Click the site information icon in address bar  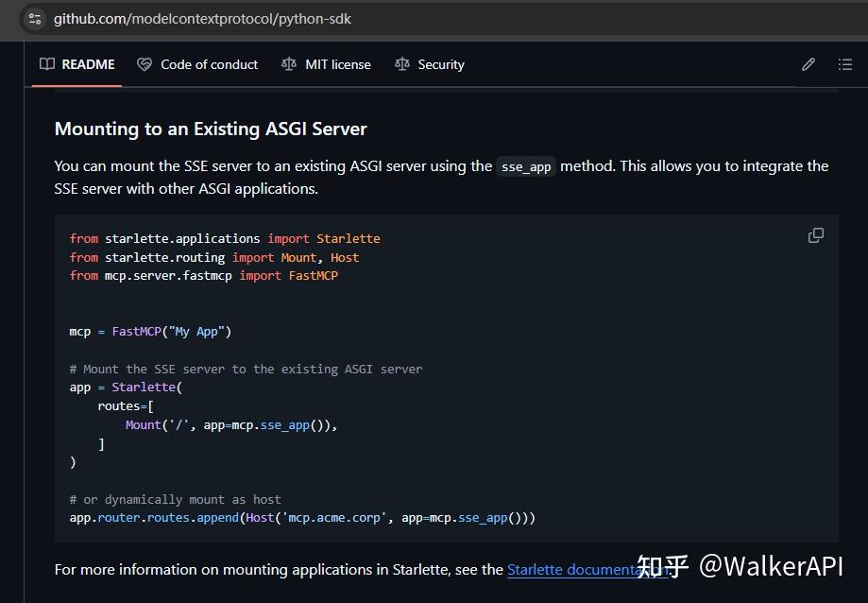34,18
